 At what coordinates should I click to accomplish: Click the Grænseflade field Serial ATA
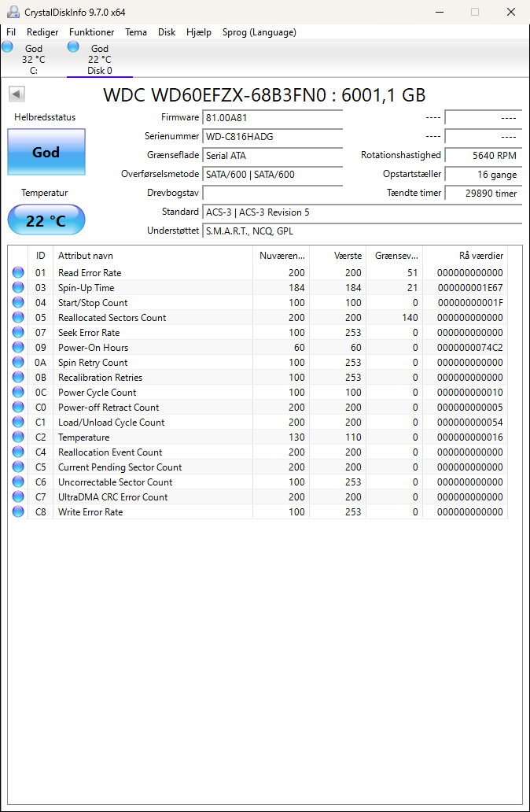[x=272, y=155]
